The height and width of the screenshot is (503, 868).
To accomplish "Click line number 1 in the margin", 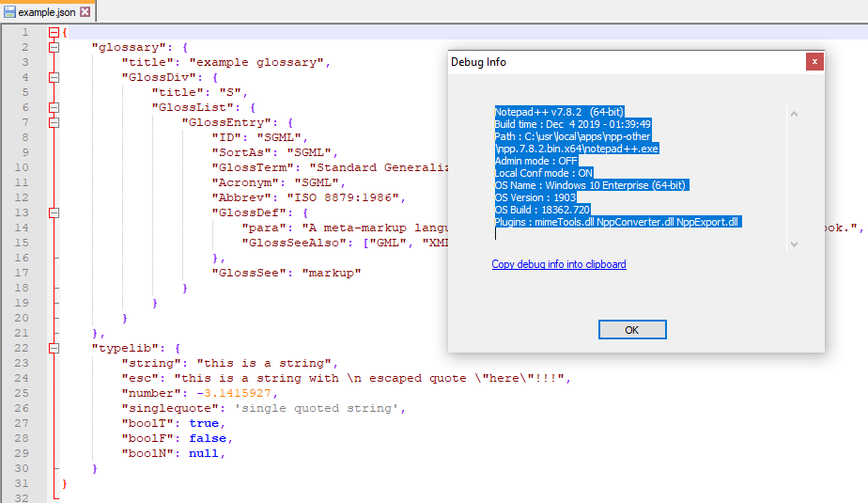I will 25,32.
